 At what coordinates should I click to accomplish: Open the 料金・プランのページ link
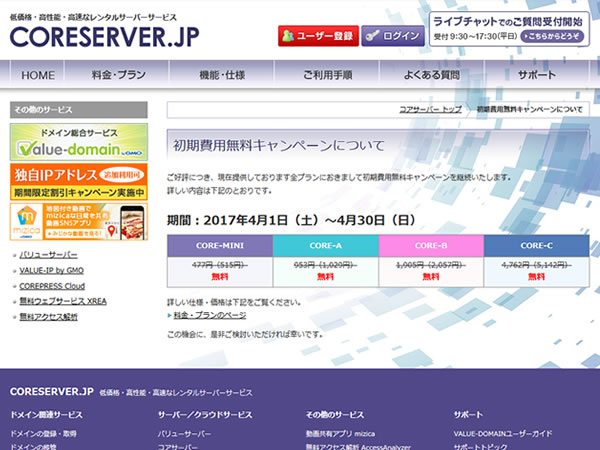(210, 315)
